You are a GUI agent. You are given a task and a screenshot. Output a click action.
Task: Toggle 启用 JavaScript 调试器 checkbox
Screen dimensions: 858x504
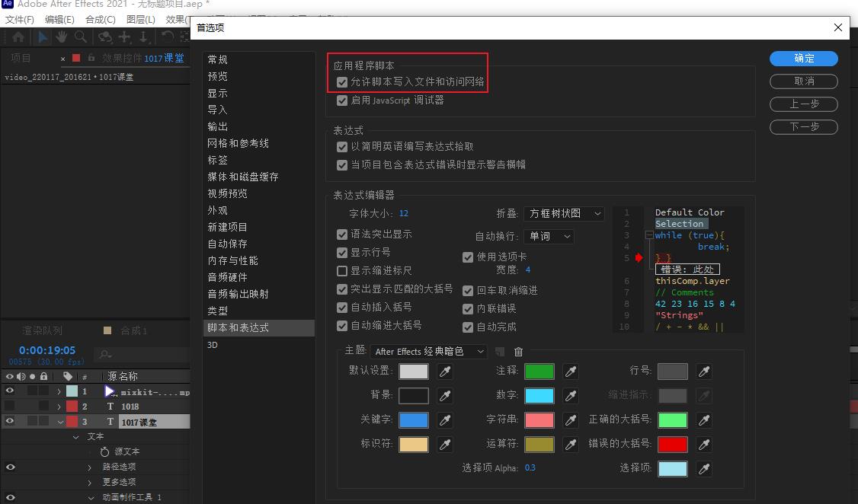click(x=342, y=100)
